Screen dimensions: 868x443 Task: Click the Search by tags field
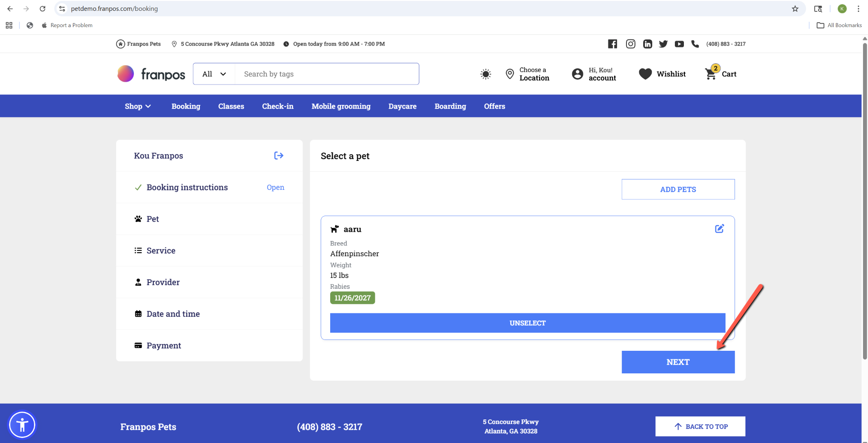(327, 74)
